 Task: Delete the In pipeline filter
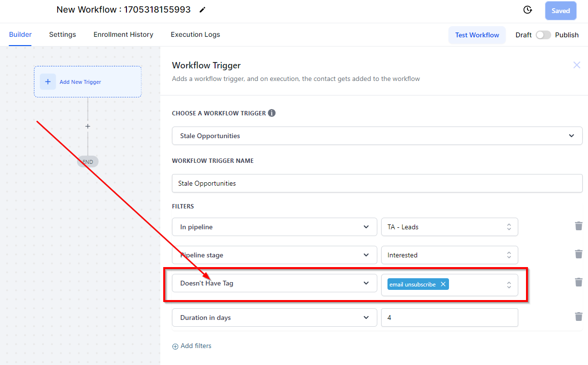[x=578, y=226]
